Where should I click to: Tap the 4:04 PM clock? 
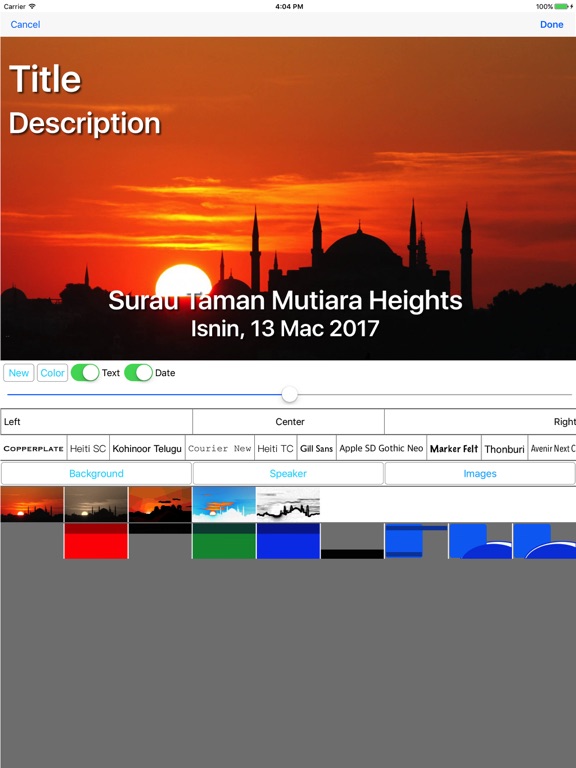(x=289, y=6)
